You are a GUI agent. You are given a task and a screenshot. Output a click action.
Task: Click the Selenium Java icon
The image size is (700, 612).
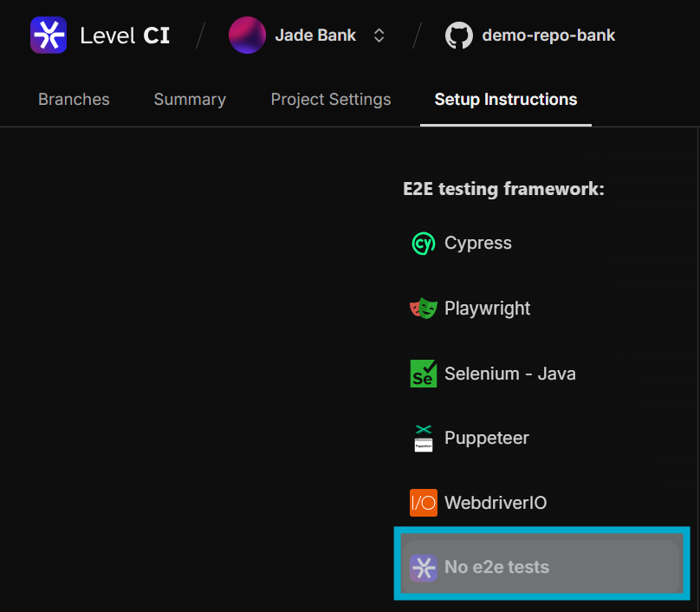[x=423, y=374]
